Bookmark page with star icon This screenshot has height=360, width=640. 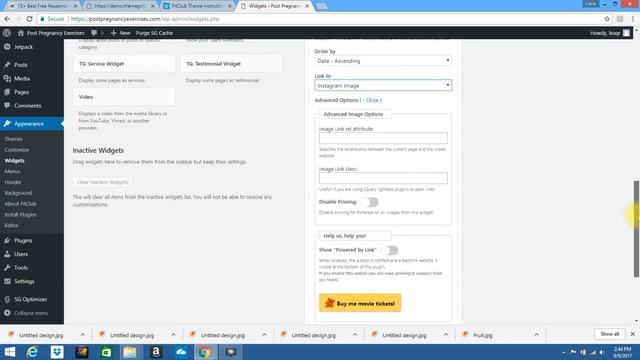click(607, 19)
